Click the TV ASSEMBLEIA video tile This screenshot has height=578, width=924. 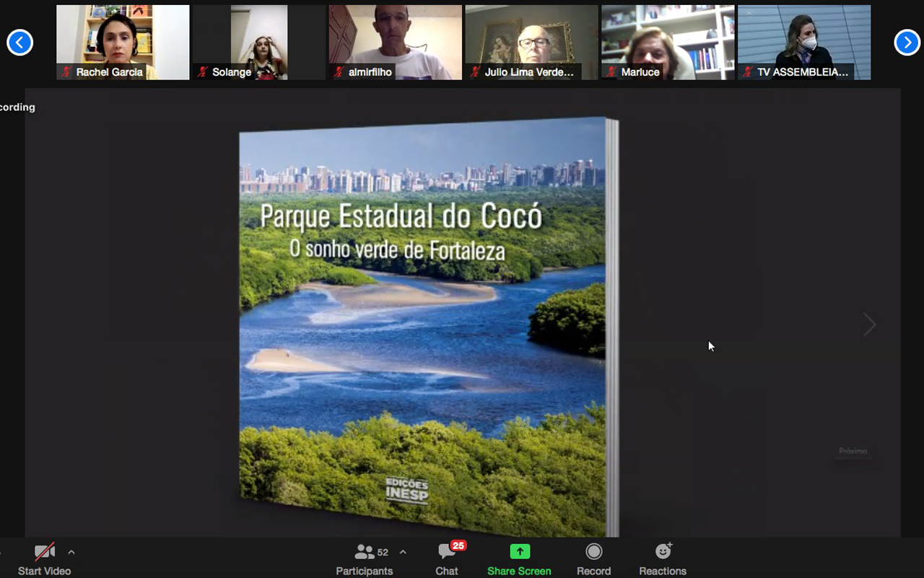point(804,42)
